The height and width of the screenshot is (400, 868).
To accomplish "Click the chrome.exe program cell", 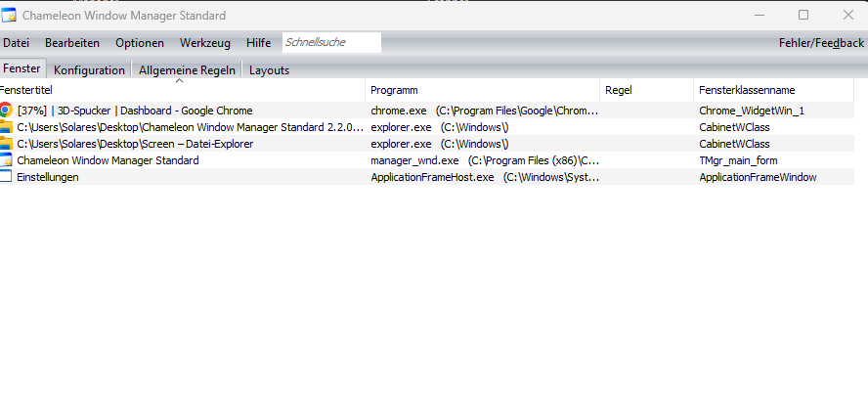I will 485,111.
